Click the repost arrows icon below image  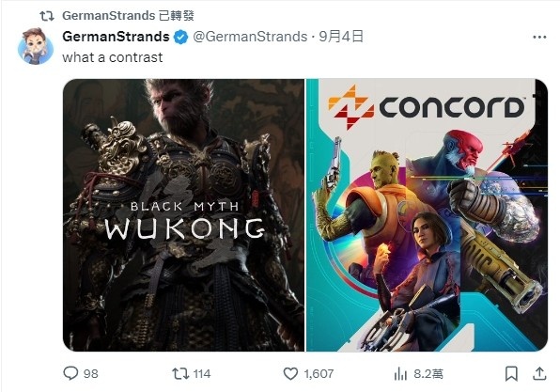coord(180,374)
